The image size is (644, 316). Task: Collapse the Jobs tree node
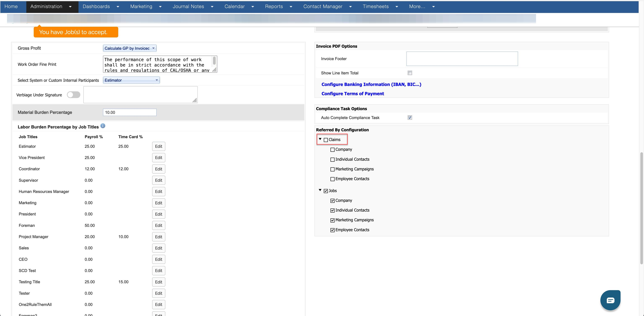point(320,190)
